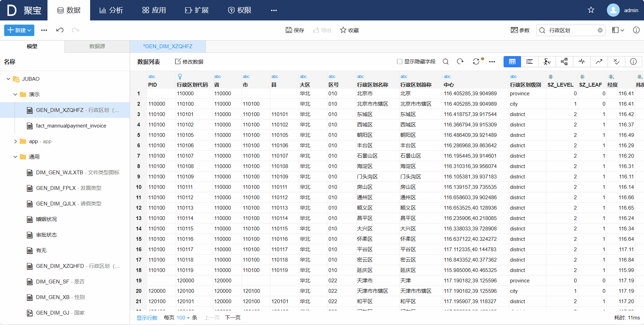Open the 参数 parameters panel
Screen dimensions: 644x325
pos(520,30)
